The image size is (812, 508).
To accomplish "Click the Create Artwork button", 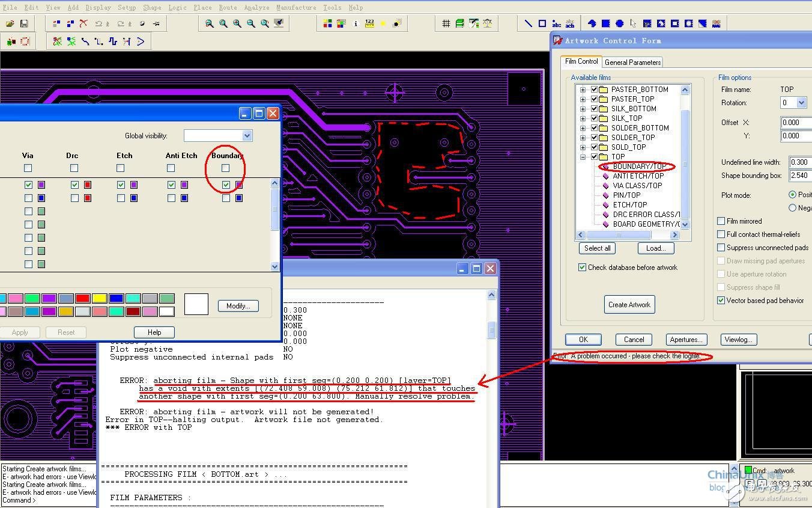I will [x=629, y=305].
